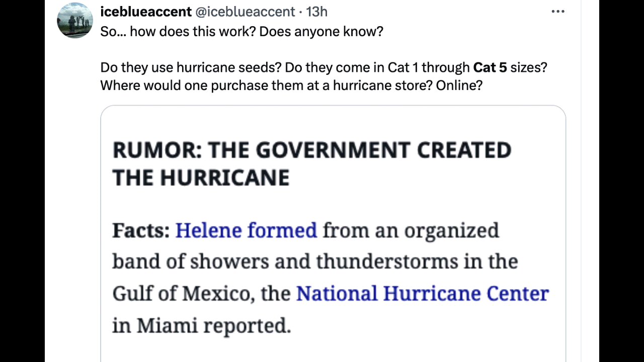Click the 'RUMOR: THE GOVERNMENT CREATED' headline

pos(311,150)
